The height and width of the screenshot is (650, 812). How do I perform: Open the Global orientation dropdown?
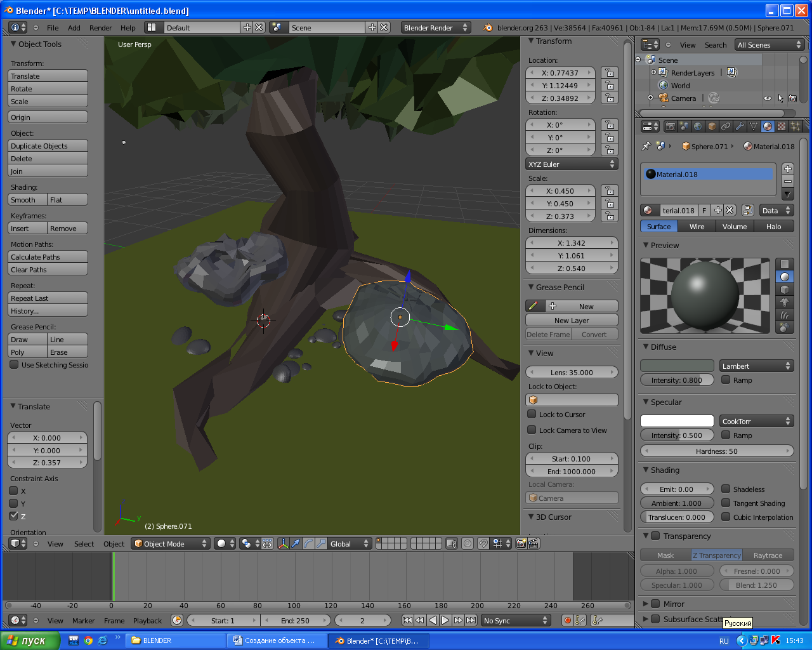(x=349, y=543)
